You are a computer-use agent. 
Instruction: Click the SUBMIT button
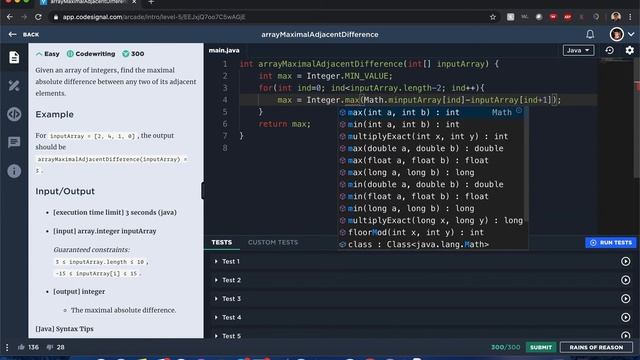pyautogui.click(x=541, y=347)
